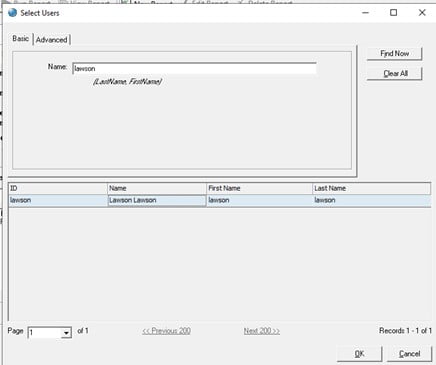Screen dimensions: 436x365
Task: Switch to the Advanced tab
Action: [52, 40]
